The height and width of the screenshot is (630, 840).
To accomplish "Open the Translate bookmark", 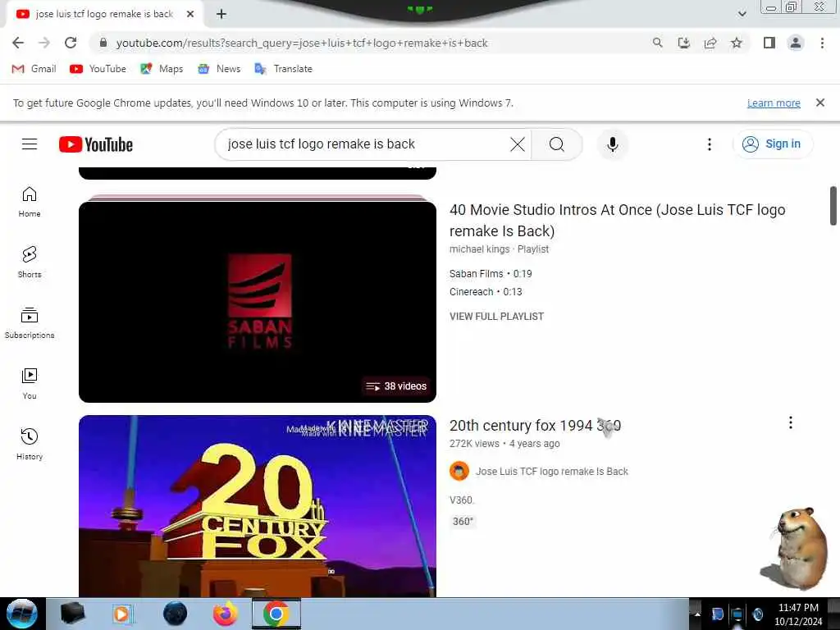I will [x=283, y=69].
